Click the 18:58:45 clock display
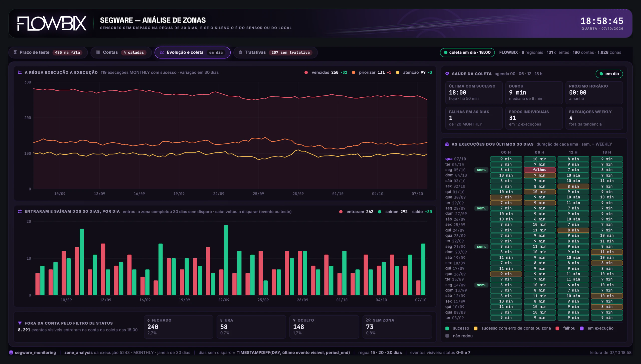This screenshot has width=641, height=364. click(602, 21)
